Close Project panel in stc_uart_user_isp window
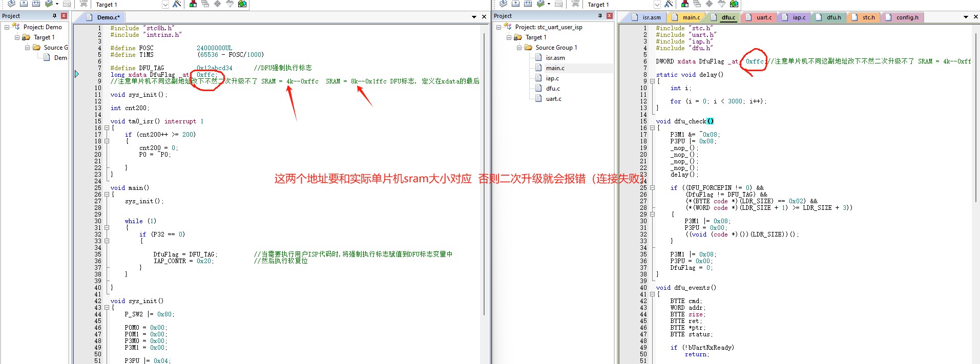The image size is (980, 364). coord(610,16)
